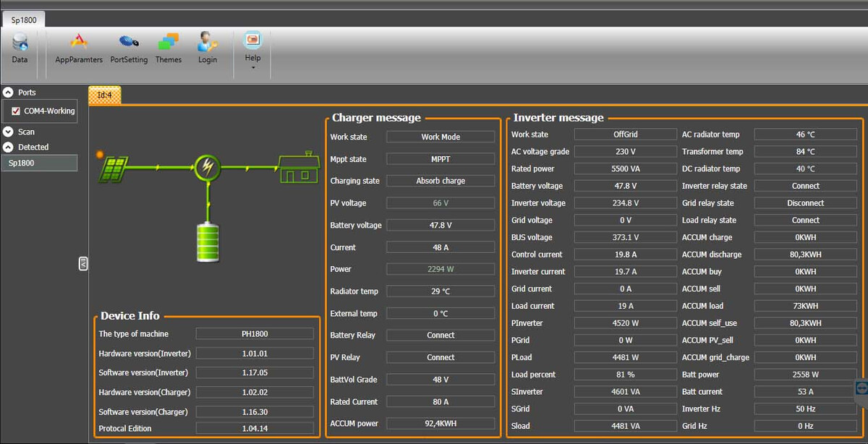Click the TeamViewer side panel button

[x=861, y=388]
